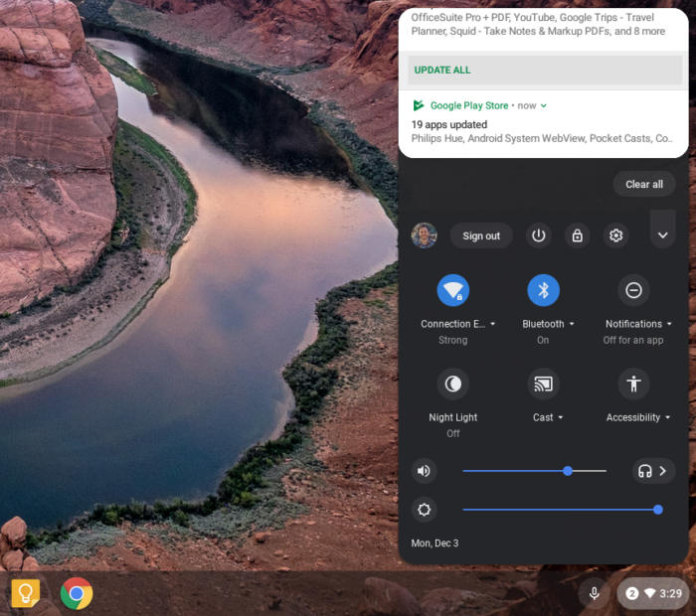The image size is (696, 616).
Task: Expand the Accessibility options dropdown label
Action: coord(638,417)
